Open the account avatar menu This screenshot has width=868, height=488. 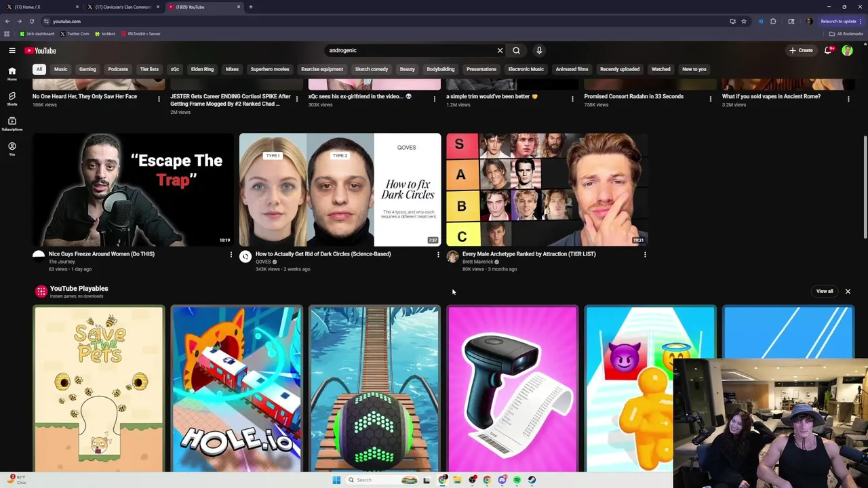847,50
